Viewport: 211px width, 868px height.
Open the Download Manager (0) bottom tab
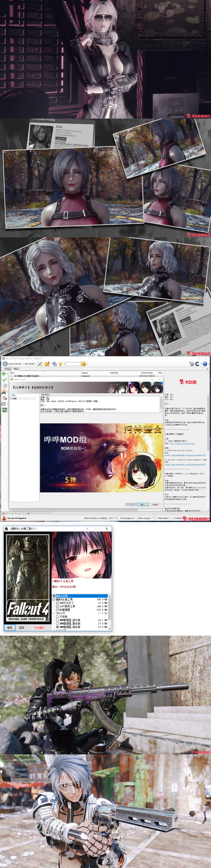click(x=14, y=513)
